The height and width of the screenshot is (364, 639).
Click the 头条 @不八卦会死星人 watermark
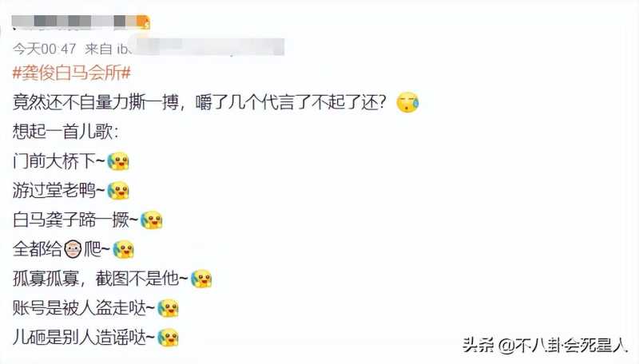[545, 346]
